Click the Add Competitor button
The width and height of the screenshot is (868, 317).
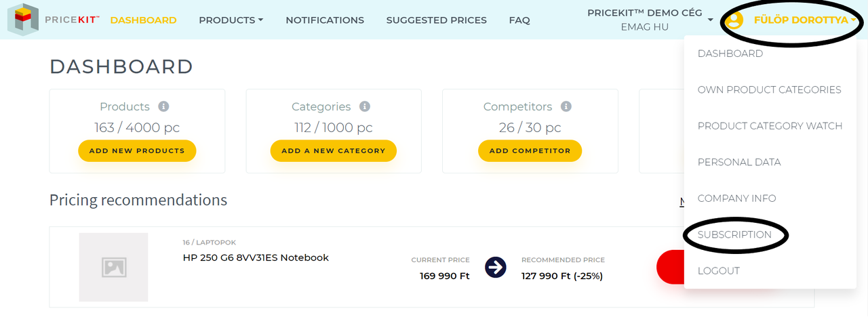tap(530, 150)
